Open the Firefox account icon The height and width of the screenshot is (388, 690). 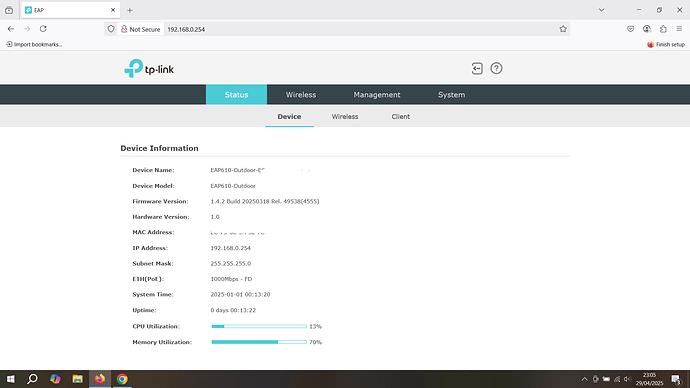(x=647, y=29)
